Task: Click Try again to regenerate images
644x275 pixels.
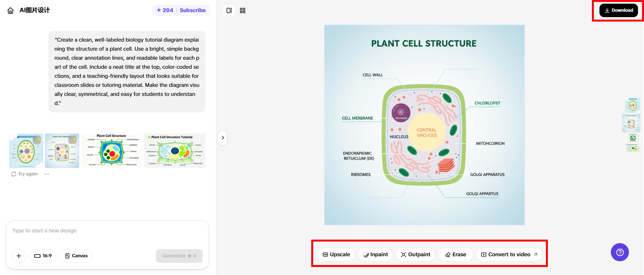Action: [x=24, y=174]
